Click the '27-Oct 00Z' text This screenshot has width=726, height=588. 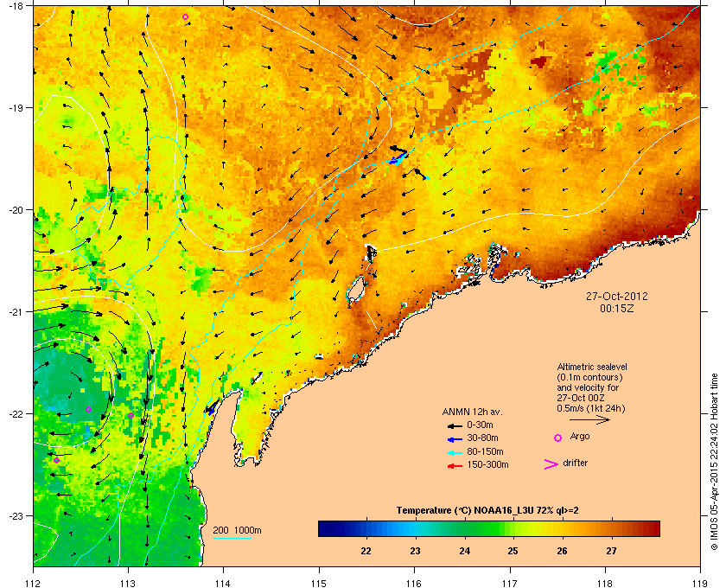click(581, 398)
